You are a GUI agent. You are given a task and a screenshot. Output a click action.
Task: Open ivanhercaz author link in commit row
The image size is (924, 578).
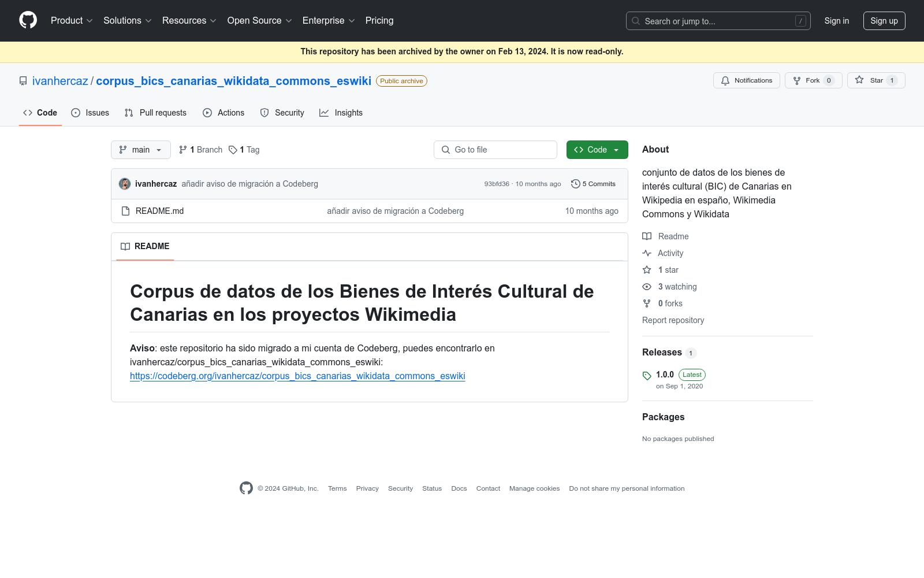pos(156,184)
